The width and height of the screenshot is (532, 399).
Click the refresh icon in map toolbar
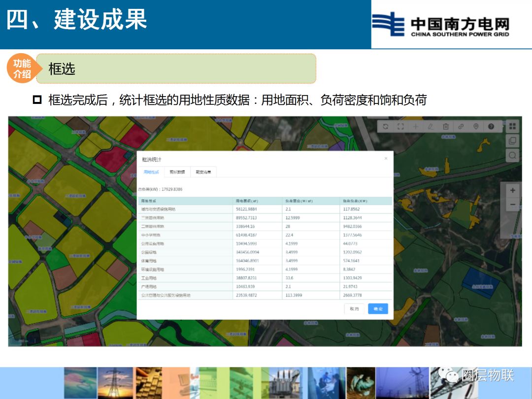[385, 127]
